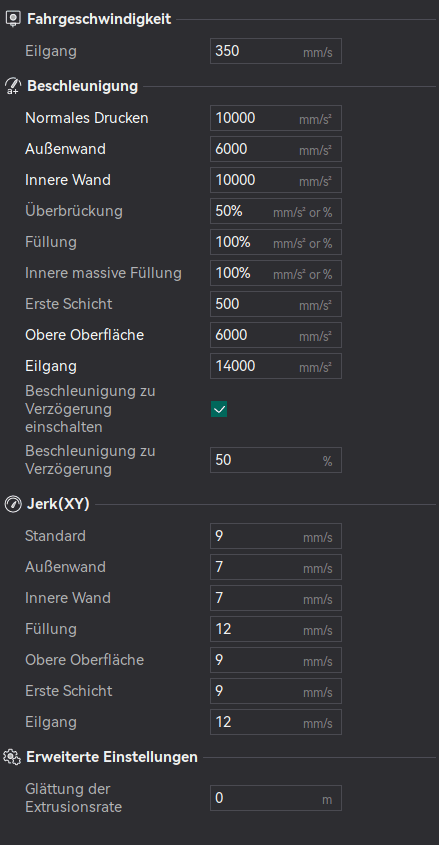The height and width of the screenshot is (845, 439).
Task: Click the Erweiterte Einstellungen gear icon
Action: tap(12, 757)
